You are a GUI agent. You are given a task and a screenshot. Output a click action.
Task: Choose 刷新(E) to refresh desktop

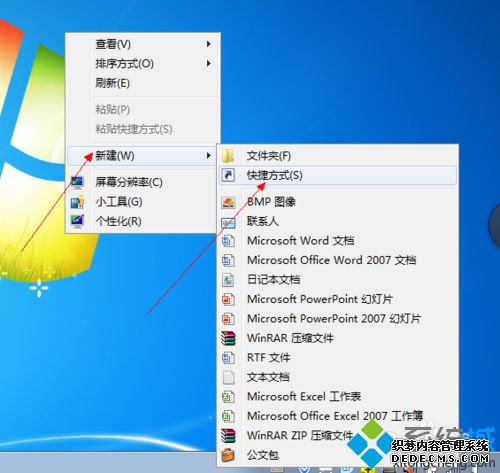pos(143,83)
